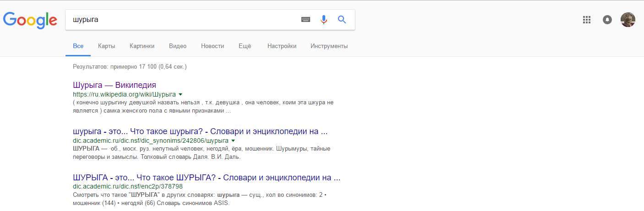Screen dimensions: 644x211
Task: Open the Google apps grid
Action: click(x=586, y=20)
